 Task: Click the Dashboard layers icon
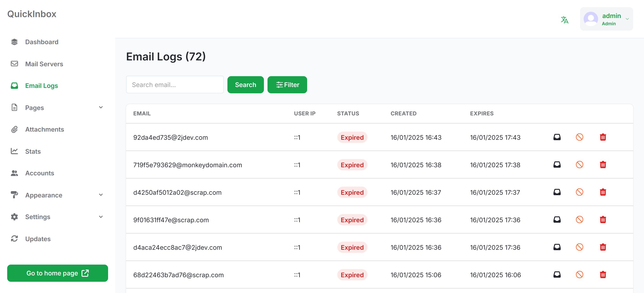coord(14,42)
